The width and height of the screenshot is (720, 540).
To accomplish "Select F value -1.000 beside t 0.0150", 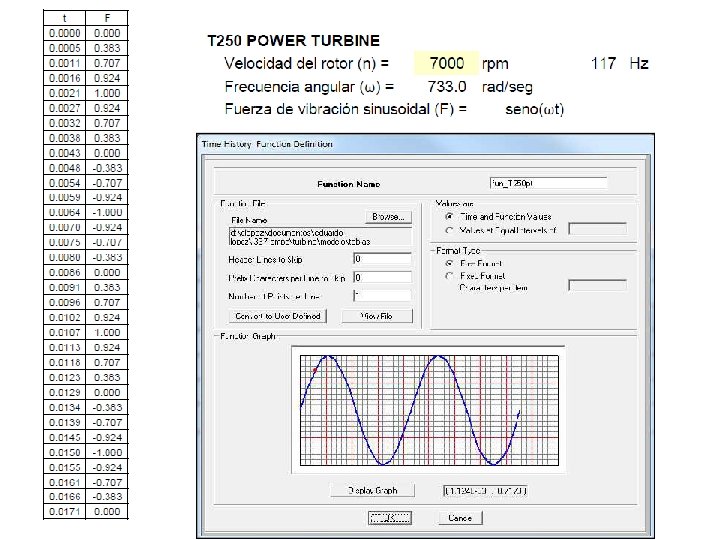I will tap(107, 452).
